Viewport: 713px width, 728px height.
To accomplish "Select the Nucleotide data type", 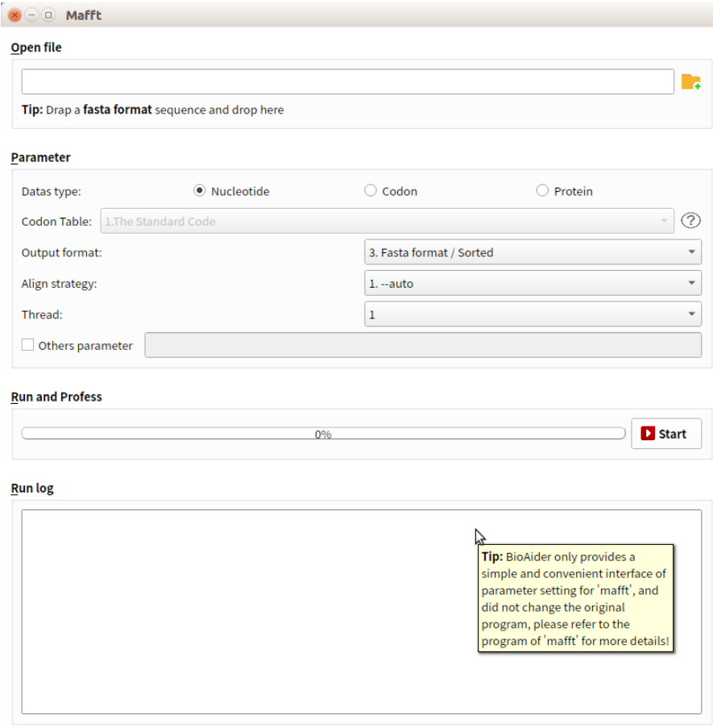I will point(200,190).
